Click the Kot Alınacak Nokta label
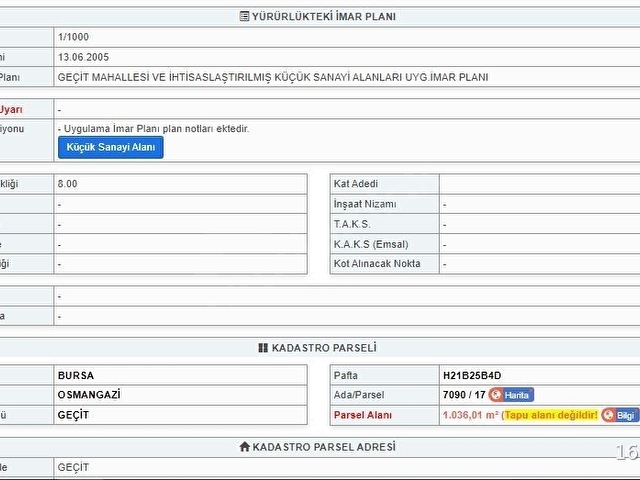The width and height of the screenshot is (640, 480). pyautogui.click(x=377, y=264)
